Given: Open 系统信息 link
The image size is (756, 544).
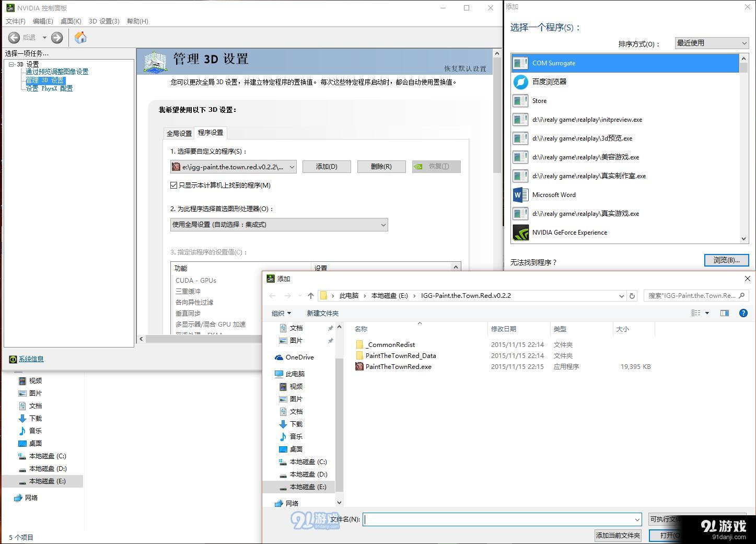Looking at the screenshot, I should pyautogui.click(x=31, y=359).
